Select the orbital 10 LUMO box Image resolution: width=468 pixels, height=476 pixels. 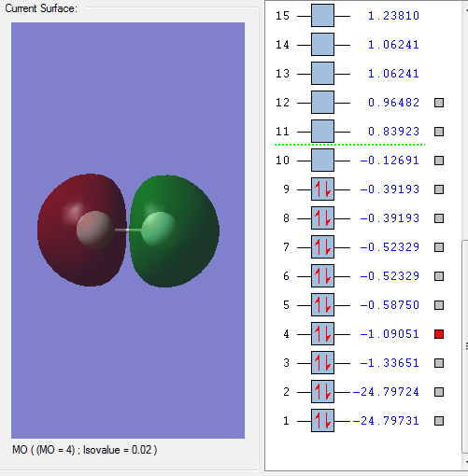(322, 161)
